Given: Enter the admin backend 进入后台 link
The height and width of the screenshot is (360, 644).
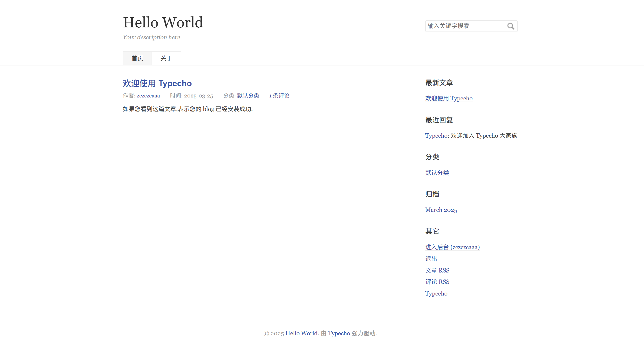Looking at the screenshot, I should 452,247.
